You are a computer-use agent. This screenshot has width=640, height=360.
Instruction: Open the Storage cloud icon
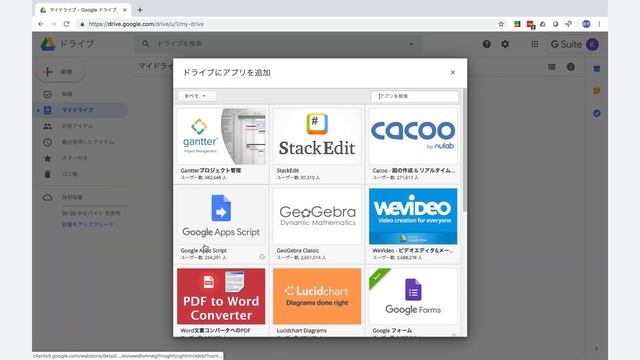(47, 198)
